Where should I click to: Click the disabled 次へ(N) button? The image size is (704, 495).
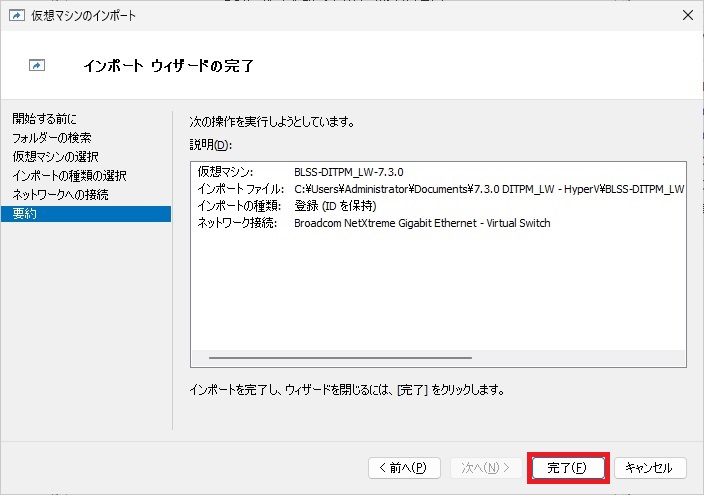[x=486, y=468]
